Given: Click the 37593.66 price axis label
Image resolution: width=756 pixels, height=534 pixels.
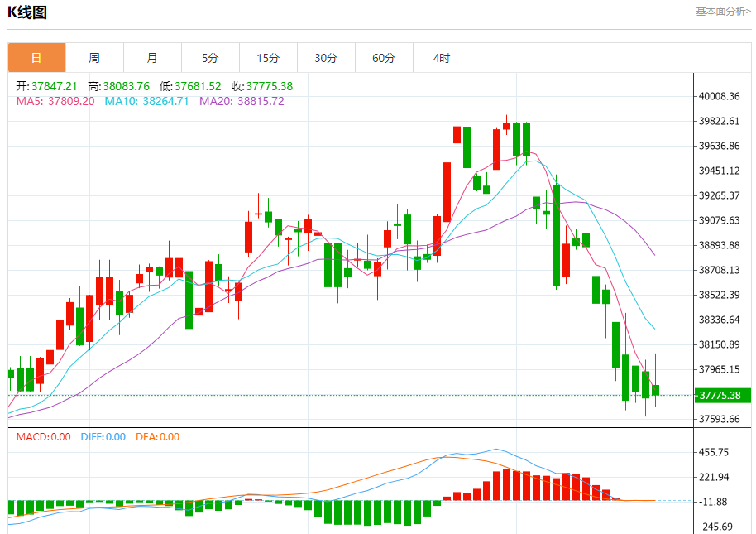Looking at the screenshot, I should [720, 419].
